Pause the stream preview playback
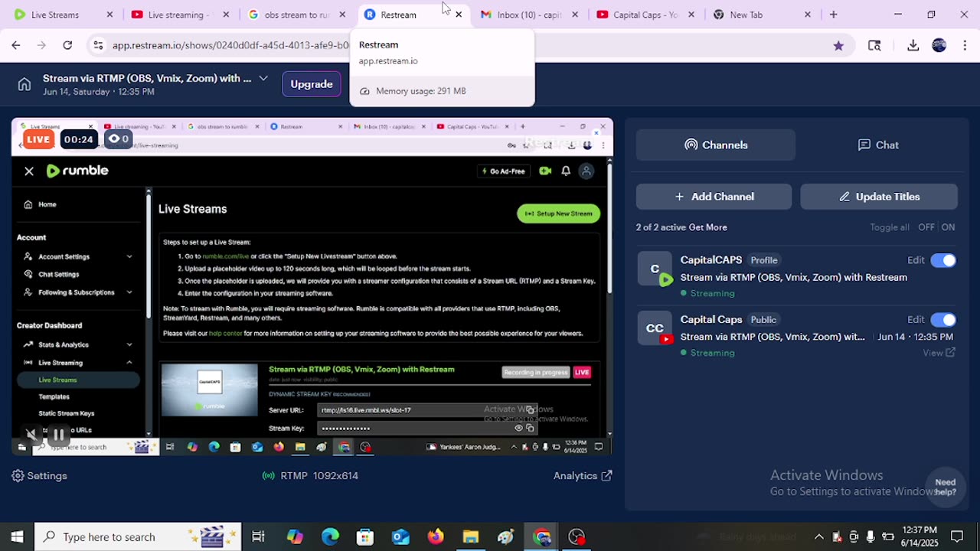Screen dimensions: 980x551 [59, 435]
